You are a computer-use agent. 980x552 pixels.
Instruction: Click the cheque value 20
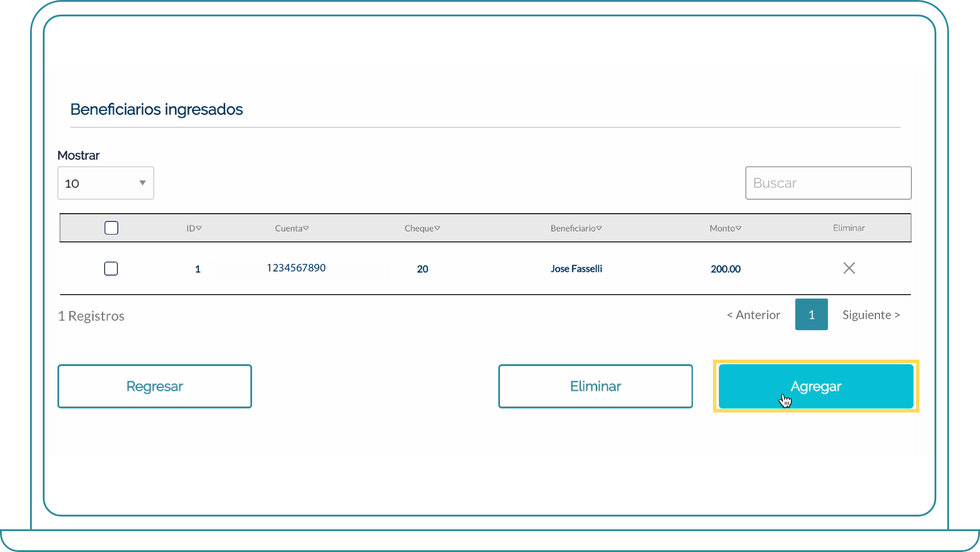[422, 269]
